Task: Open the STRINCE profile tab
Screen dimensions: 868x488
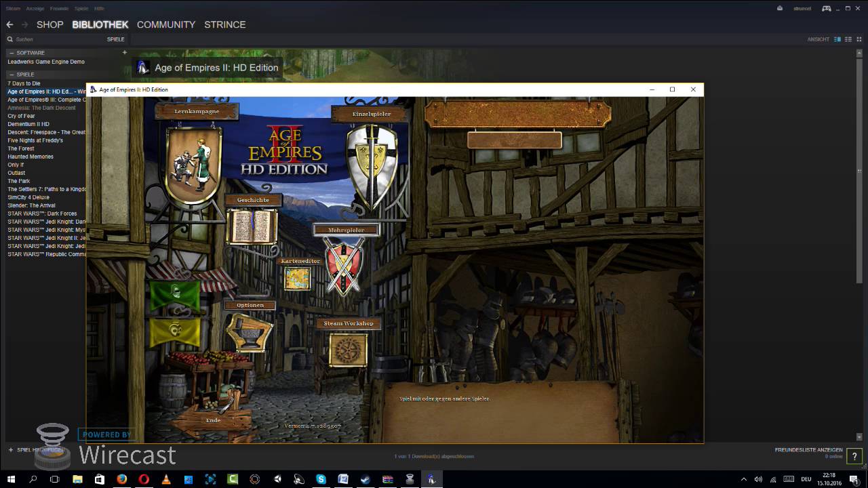Action: [225, 24]
